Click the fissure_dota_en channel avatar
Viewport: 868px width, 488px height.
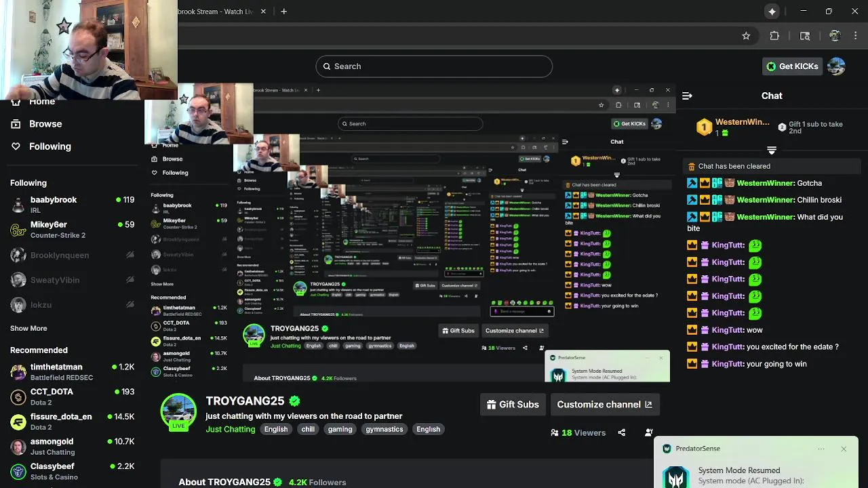tap(18, 422)
